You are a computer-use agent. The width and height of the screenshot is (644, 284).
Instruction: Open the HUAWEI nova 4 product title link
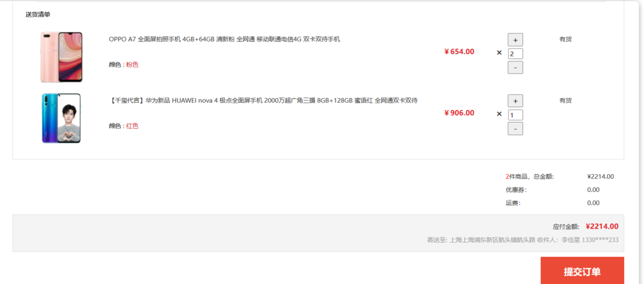coord(264,101)
